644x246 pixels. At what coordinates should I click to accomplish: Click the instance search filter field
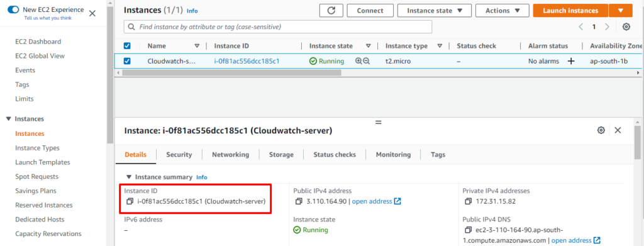click(x=277, y=26)
